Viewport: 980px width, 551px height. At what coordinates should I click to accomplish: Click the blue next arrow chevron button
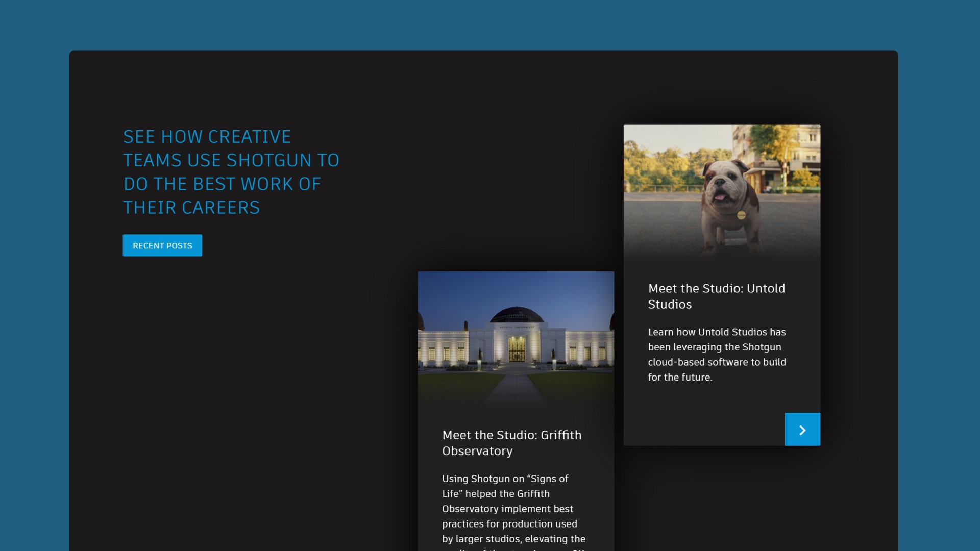click(802, 430)
